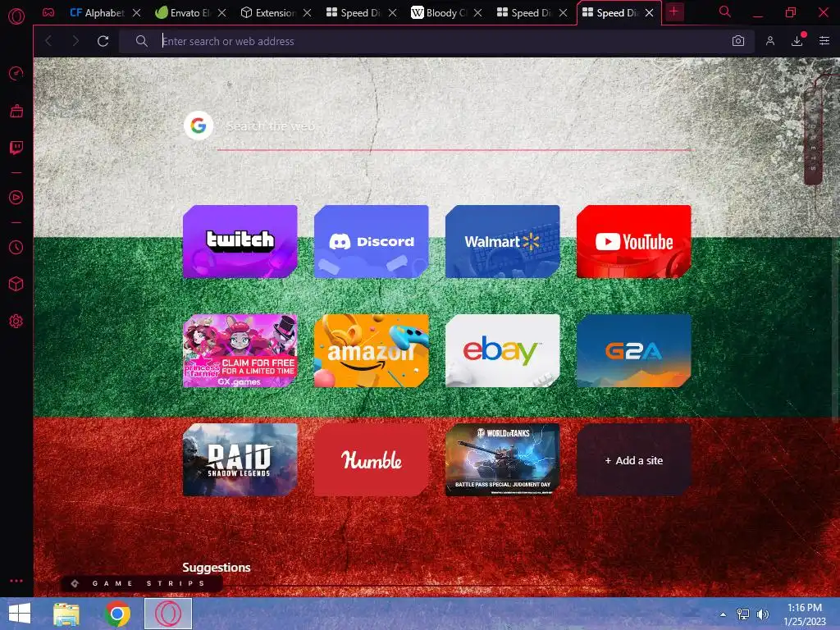Show hidden system tray icons
Image resolution: width=840 pixels, height=630 pixels.
pyautogui.click(x=723, y=614)
